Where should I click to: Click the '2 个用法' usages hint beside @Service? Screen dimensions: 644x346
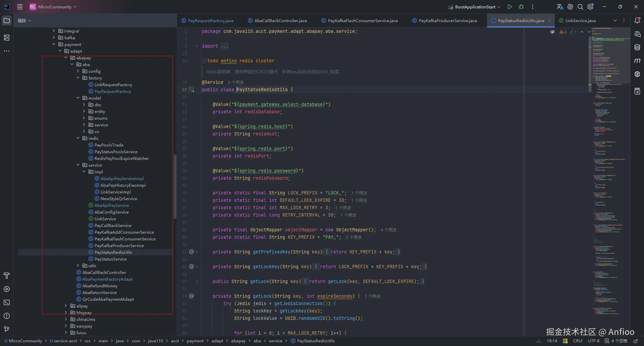click(235, 82)
